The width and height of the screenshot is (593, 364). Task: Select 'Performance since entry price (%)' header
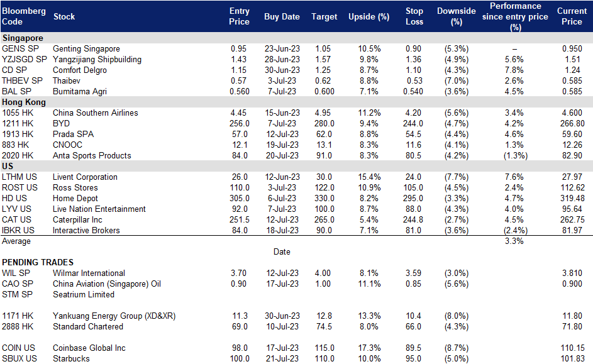515,16
